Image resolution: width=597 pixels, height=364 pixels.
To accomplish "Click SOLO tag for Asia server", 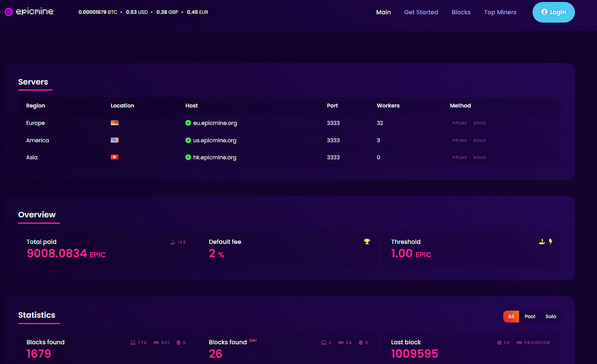I will (480, 157).
